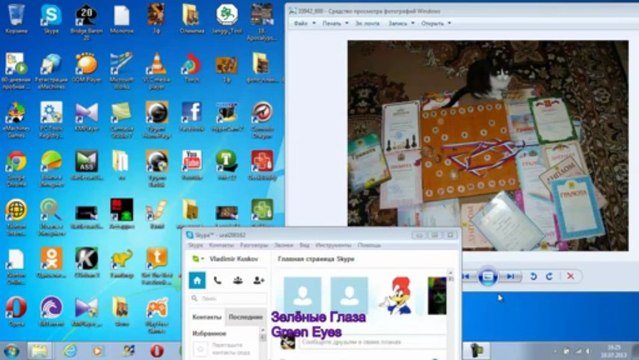This screenshot has width=639, height=360.
Task: Go to previous photo in Photo Viewer
Action: point(467,276)
